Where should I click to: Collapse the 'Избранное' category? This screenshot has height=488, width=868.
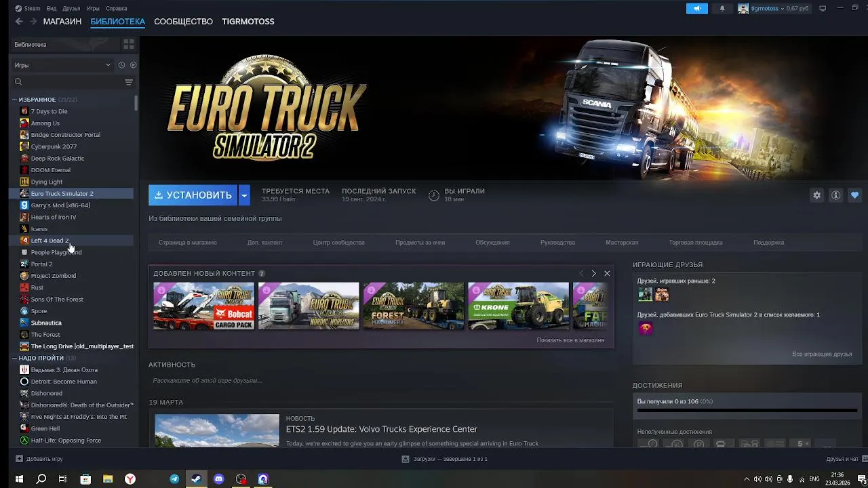tap(14, 100)
